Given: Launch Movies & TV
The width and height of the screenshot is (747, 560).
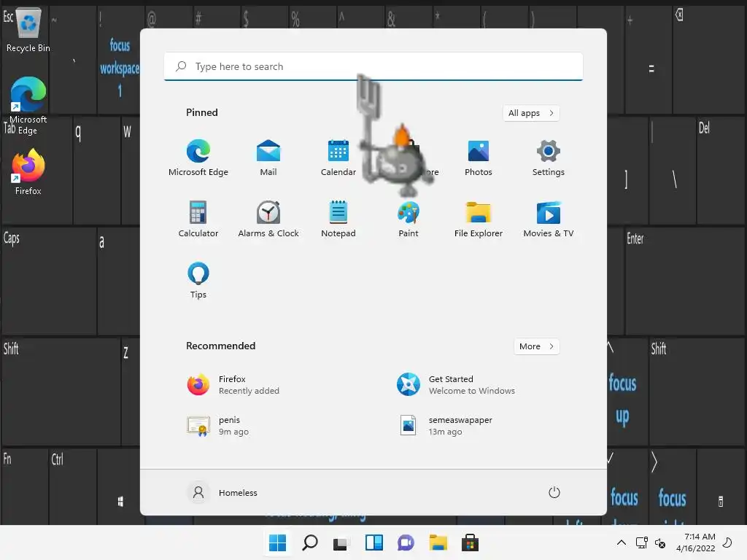Looking at the screenshot, I should 549,219.
